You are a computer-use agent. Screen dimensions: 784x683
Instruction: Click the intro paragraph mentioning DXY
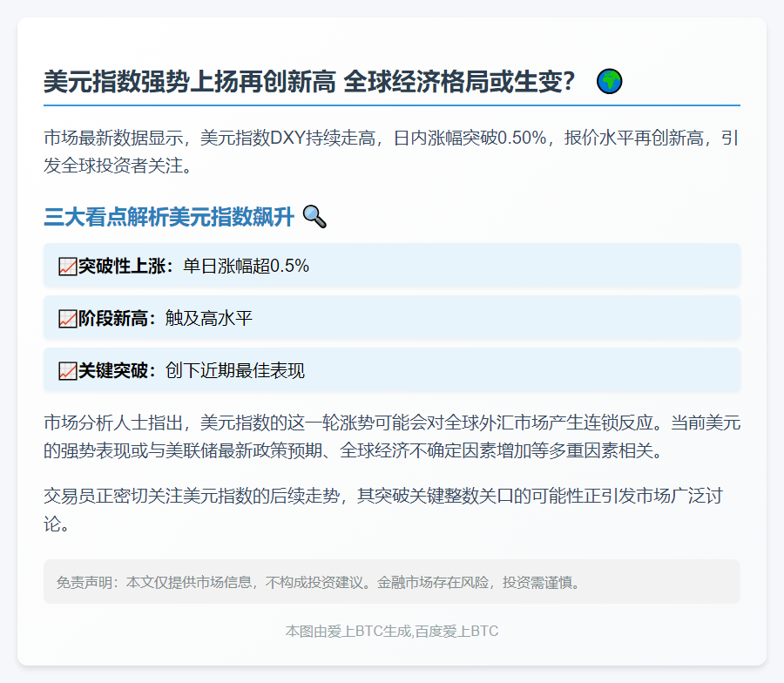391,152
